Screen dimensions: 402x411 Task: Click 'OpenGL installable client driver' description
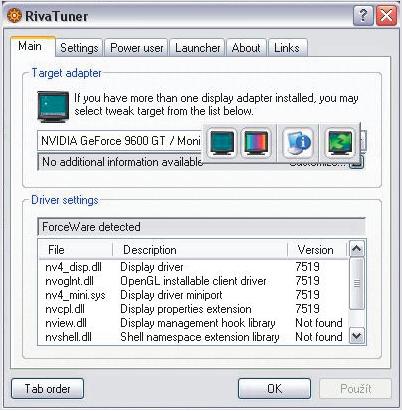point(193,281)
